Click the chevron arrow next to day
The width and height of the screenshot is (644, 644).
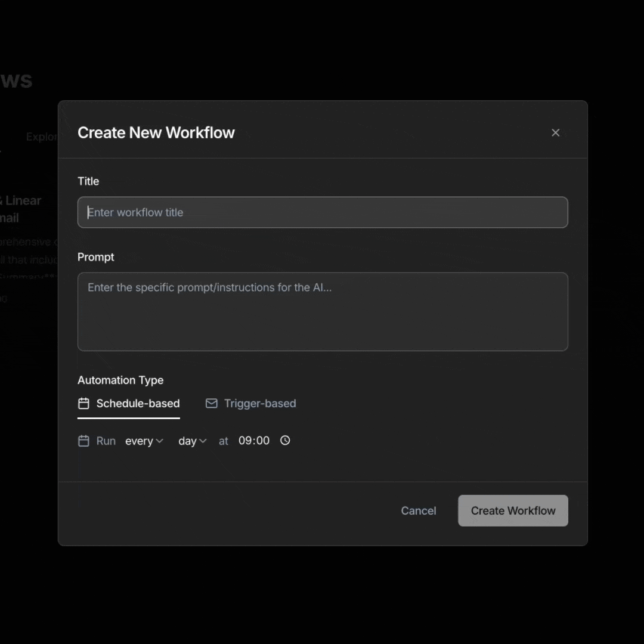coord(203,441)
